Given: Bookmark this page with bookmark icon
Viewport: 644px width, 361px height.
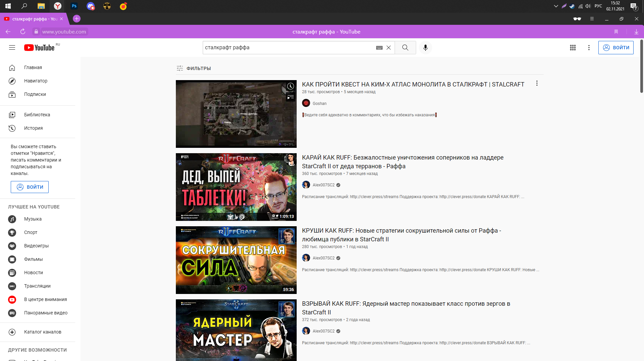Looking at the screenshot, I should pyautogui.click(x=616, y=32).
